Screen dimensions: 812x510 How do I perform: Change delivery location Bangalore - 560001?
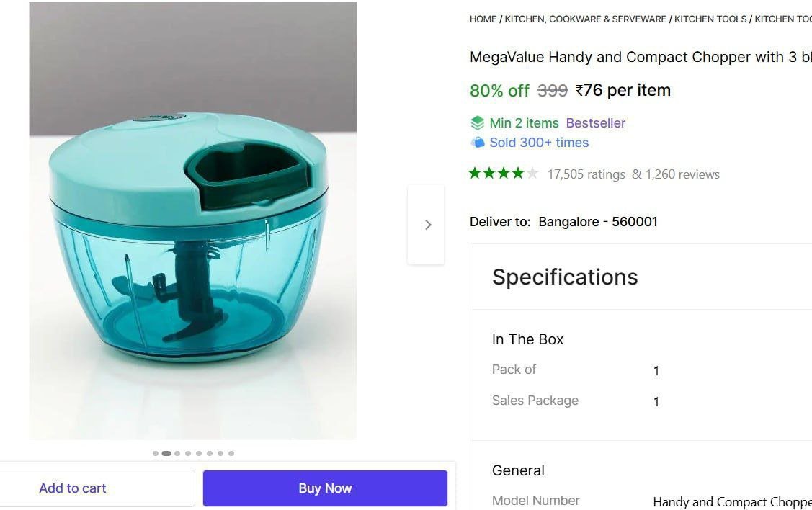pos(598,222)
